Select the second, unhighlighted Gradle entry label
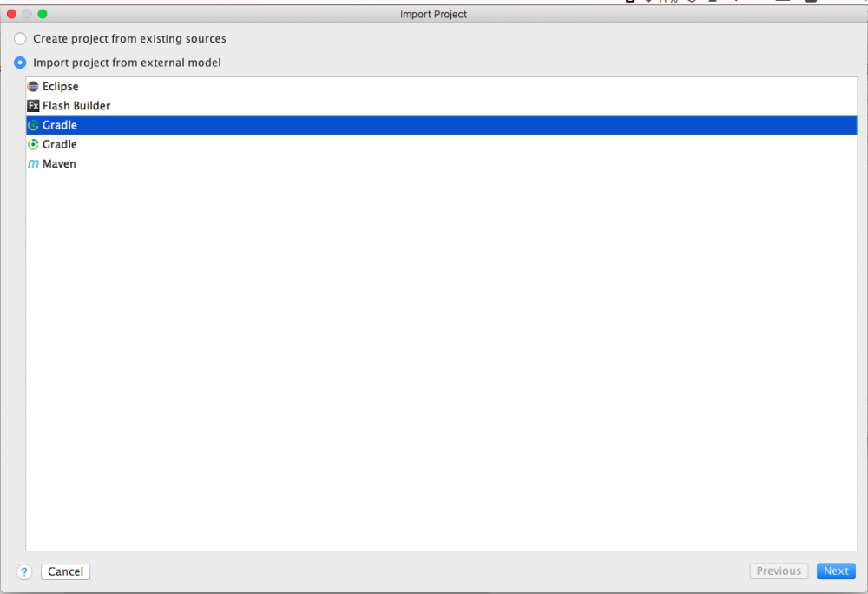The height and width of the screenshot is (594, 868). coord(60,144)
